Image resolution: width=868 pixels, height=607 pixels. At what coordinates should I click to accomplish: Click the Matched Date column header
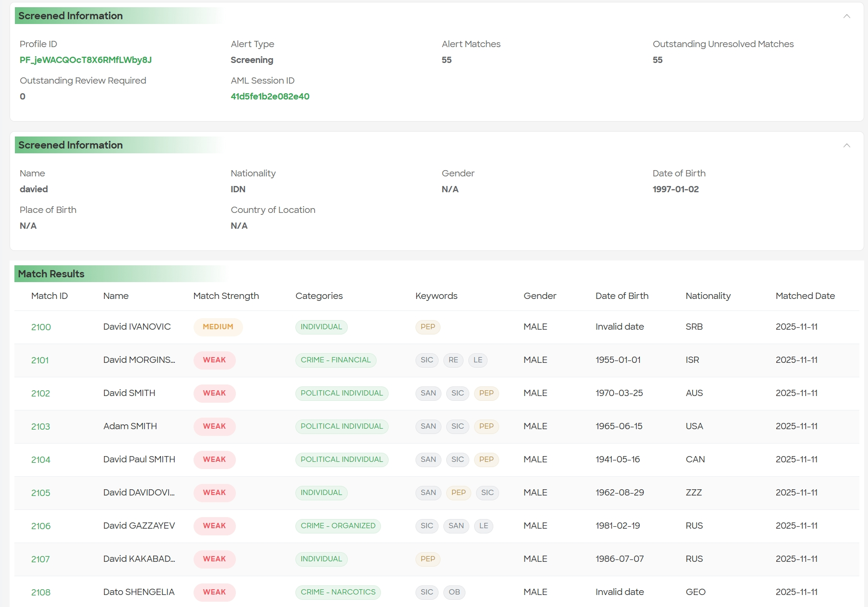[805, 296]
